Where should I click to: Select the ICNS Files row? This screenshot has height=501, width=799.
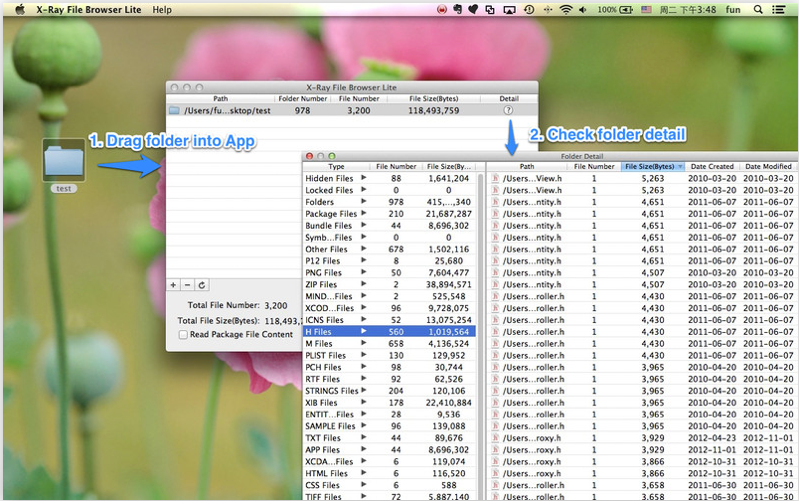click(390, 320)
